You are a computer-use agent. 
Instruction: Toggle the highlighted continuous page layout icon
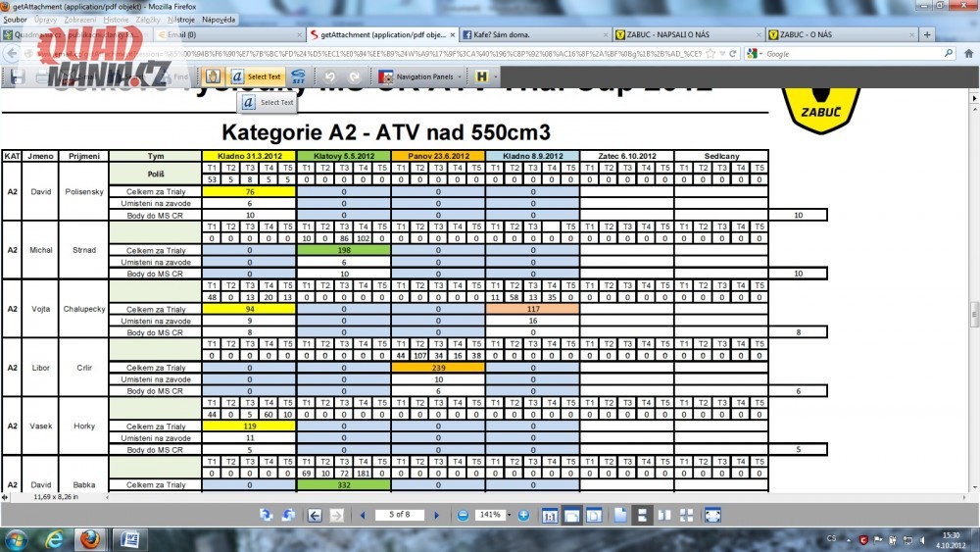[x=642, y=515]
